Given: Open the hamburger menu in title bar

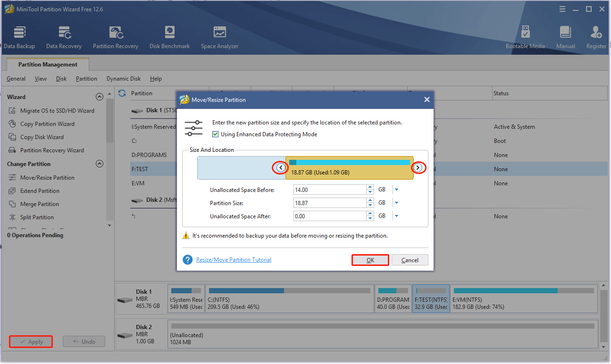Looking at the screenshot, I should 562,9.
